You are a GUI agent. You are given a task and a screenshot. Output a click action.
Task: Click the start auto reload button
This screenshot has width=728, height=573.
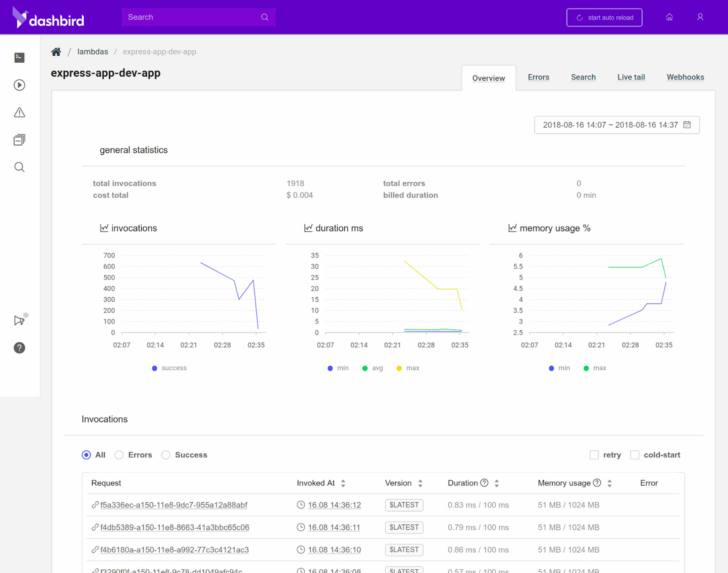pyautogui.click(x=604, y=17)
